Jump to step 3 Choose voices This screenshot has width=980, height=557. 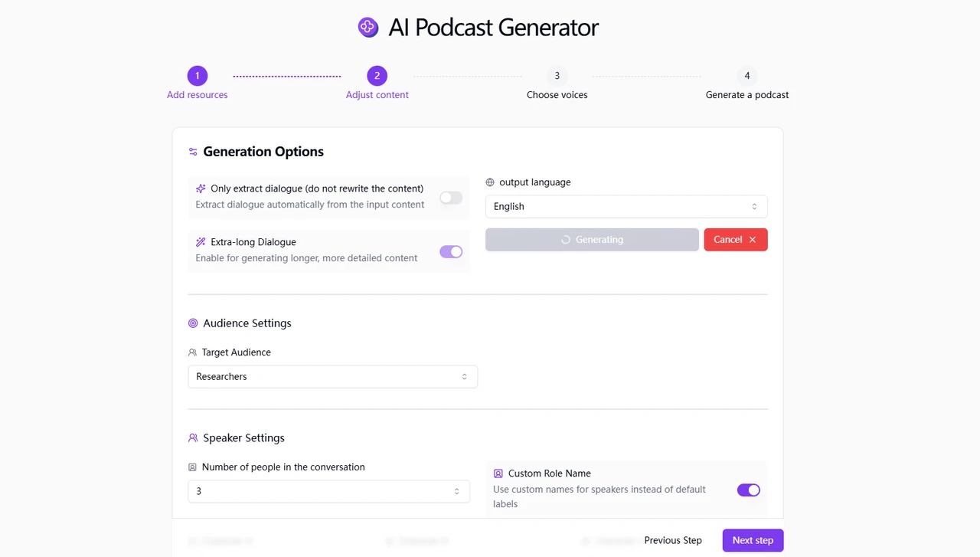coord(557,84)
